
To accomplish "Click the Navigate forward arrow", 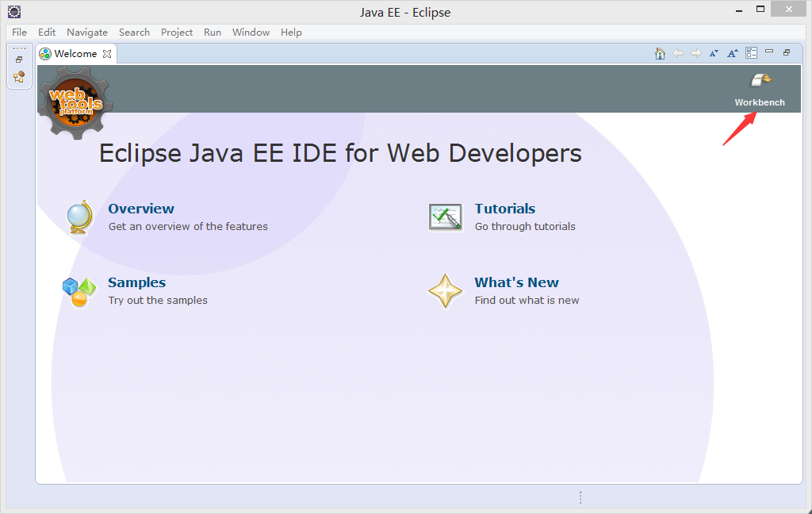I will [x=695, y=53].
